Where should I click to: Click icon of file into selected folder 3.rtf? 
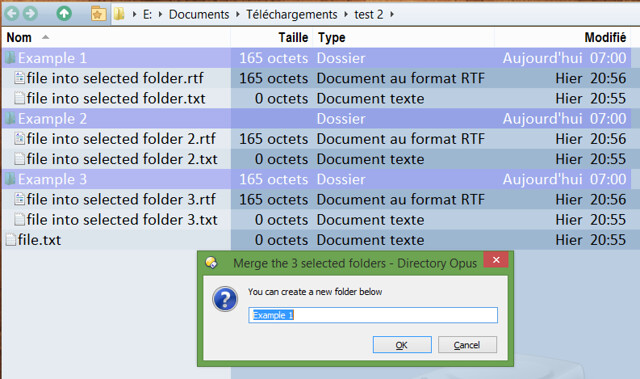click(x=19, y=199)
